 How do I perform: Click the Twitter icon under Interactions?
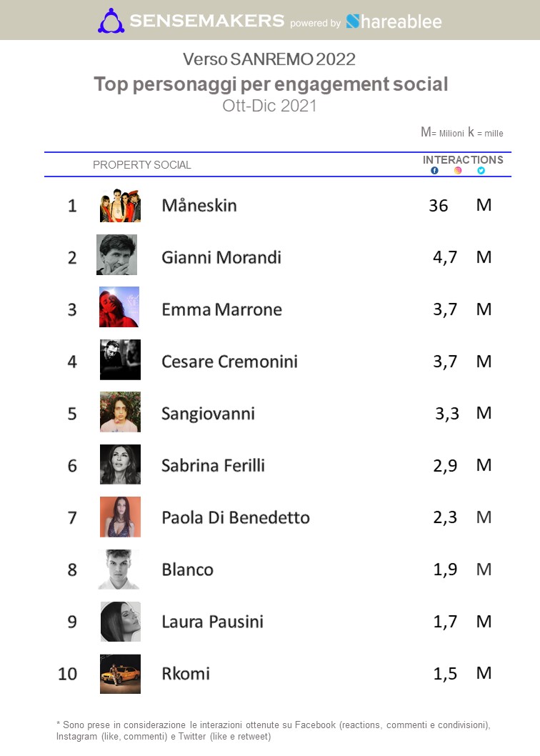[x=481, y=171]
